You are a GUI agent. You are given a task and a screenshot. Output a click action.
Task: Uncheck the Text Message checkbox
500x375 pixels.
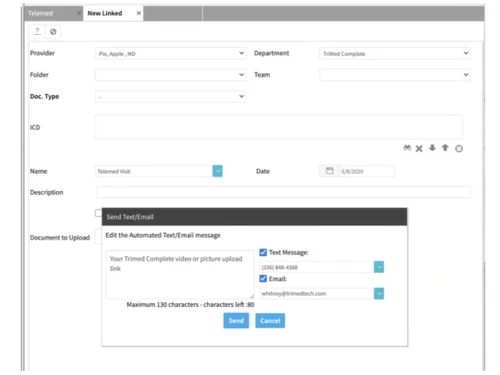click(263, 252)
